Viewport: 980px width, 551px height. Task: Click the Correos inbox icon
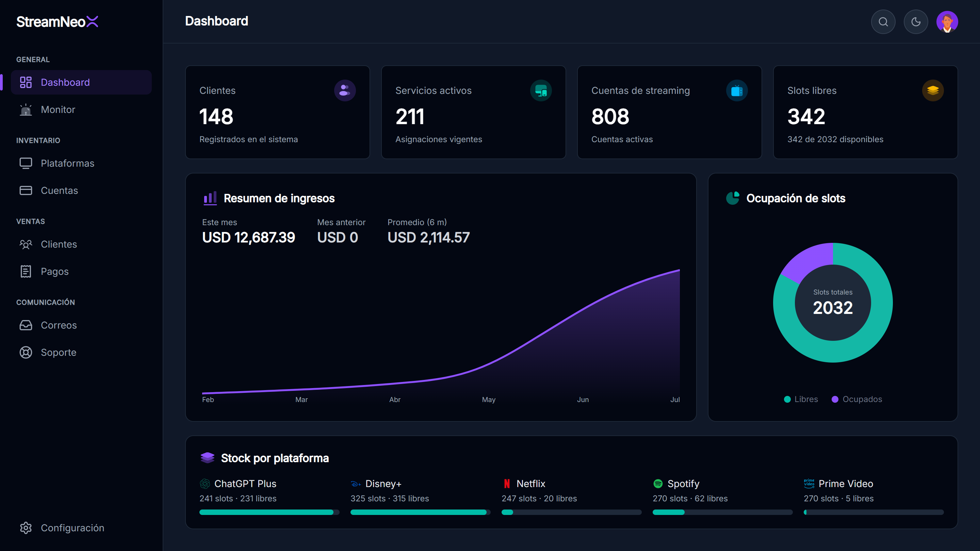26,325
